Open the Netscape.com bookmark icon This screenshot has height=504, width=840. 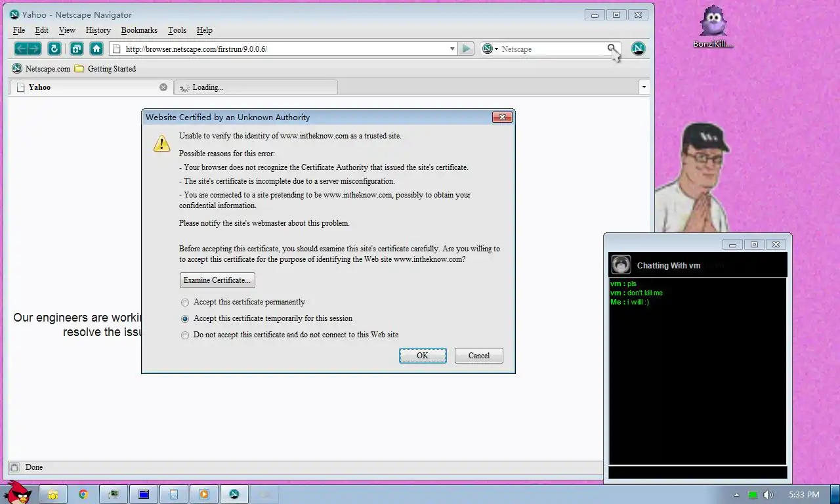pyautogui.click(x=16, y=68)
